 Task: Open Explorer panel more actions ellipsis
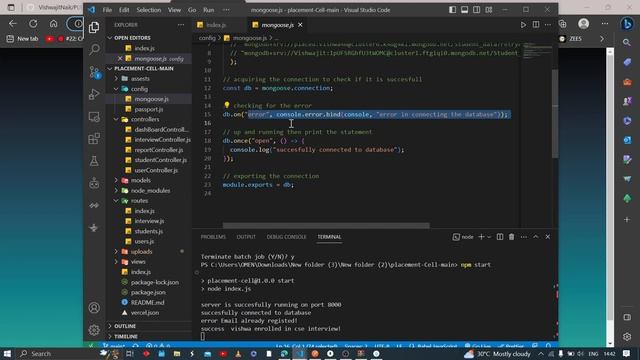pyautogui.click(x=180, y=25)
